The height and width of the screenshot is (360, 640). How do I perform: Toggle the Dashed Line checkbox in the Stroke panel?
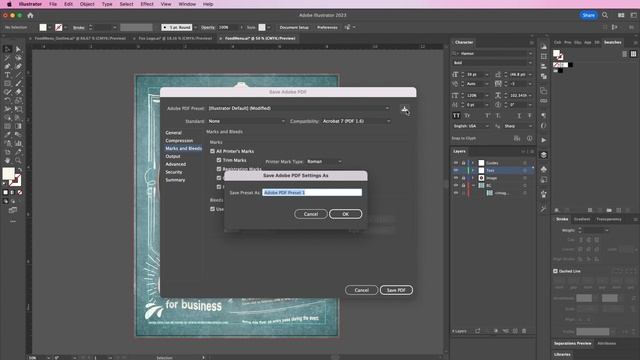click(x=555, y=271)
